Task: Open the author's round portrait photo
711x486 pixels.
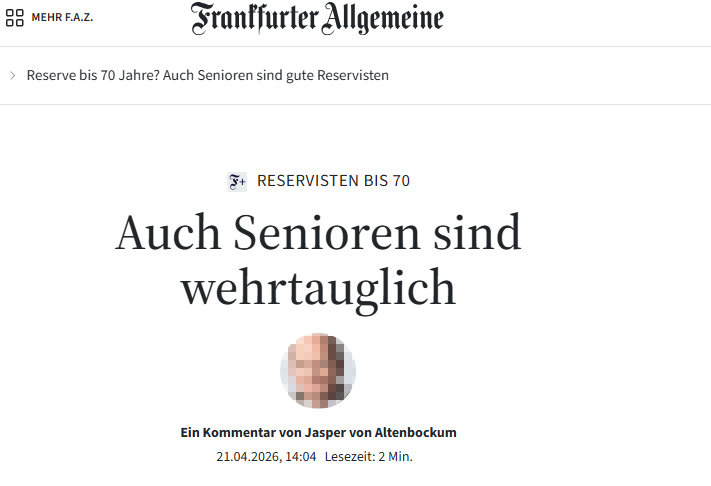Action: click(318, 370)
